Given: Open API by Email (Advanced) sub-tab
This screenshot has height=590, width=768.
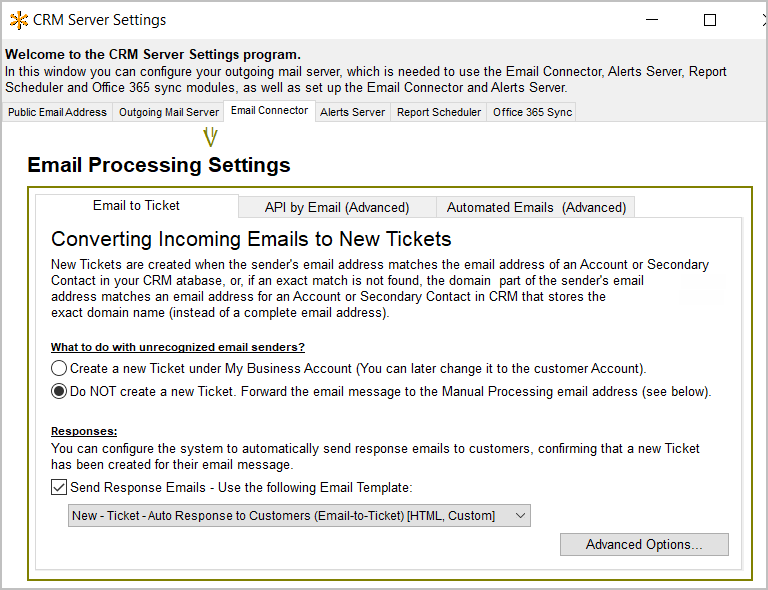Looking at the screenshot, I should pyautogui.click(x=336, y=207).
